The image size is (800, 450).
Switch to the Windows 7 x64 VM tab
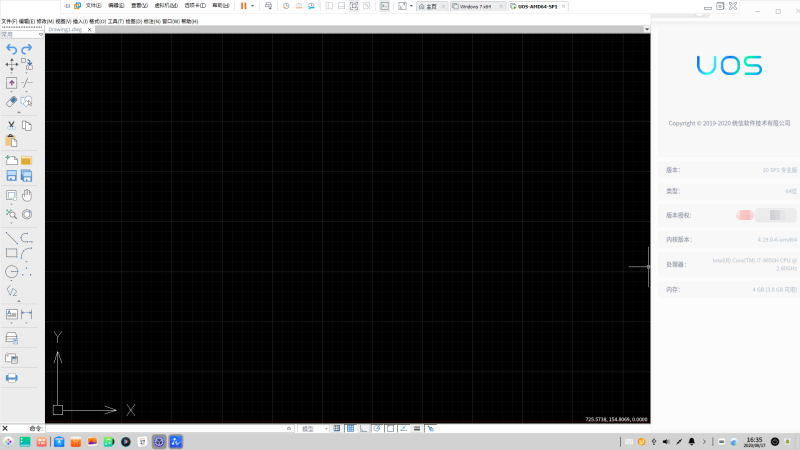(x=475, y=6)
